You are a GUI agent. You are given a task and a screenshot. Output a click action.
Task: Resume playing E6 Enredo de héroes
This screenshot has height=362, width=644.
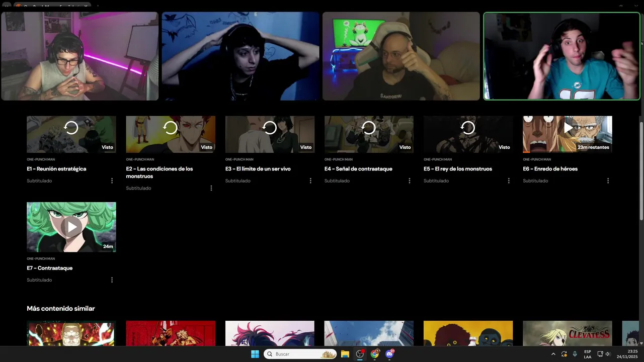(x=568, y=128)
